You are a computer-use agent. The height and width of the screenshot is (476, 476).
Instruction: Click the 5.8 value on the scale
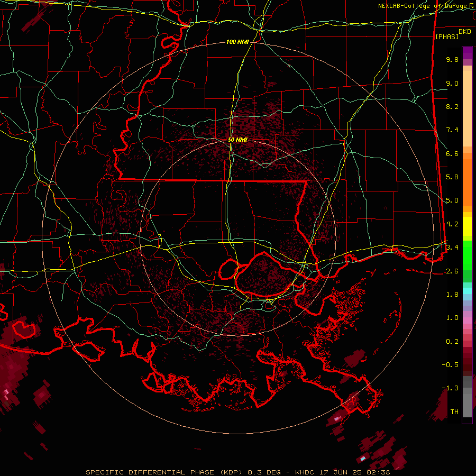pyautogui.click(x=452, y=177)
